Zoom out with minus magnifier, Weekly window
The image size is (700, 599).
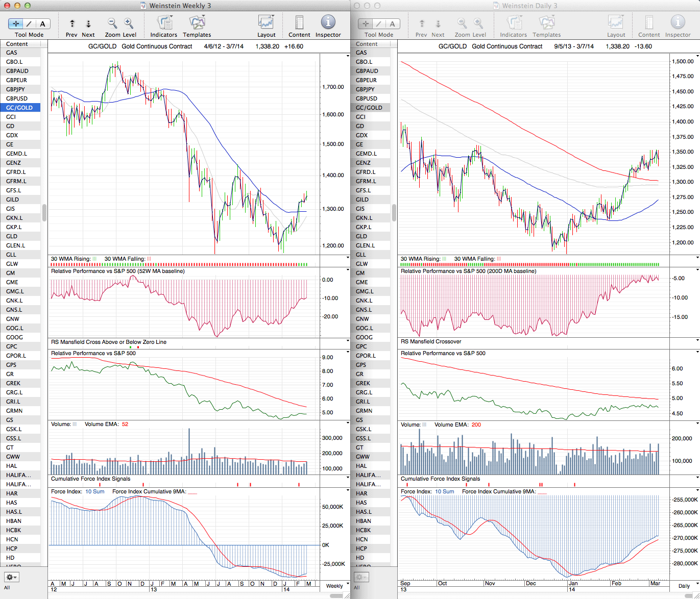[x=112, y=23]
